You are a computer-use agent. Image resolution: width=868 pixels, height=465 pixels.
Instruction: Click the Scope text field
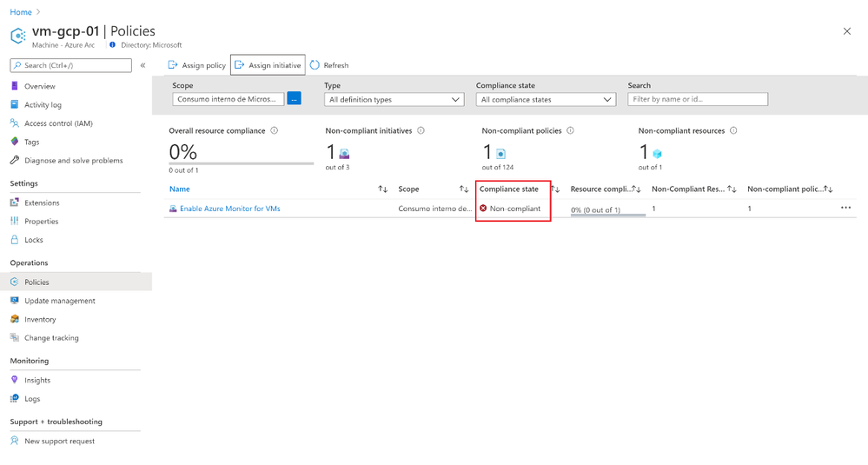point(228,99)
